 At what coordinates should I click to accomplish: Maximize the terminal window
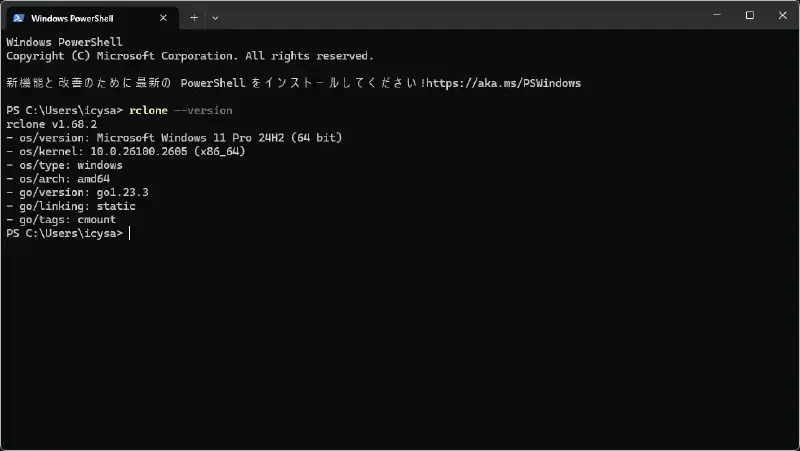click(x=749, y=15)
